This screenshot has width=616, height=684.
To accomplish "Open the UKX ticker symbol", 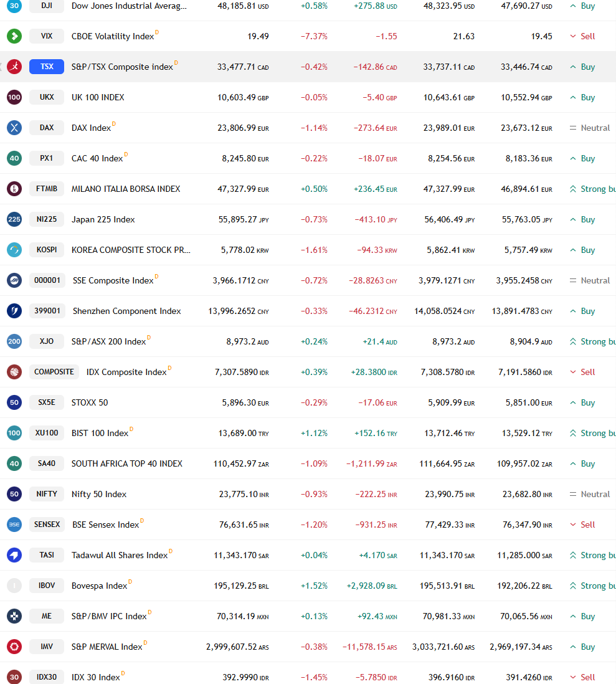I will (x=47, y=97).
